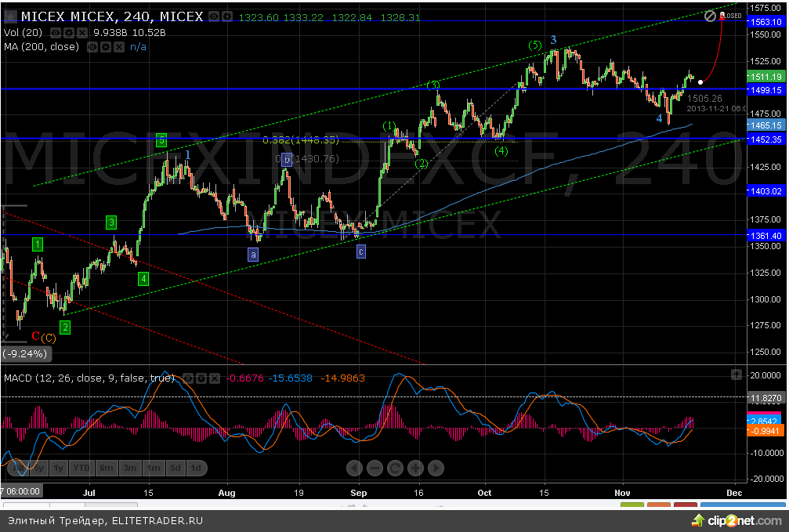This screenshot has height=532, width=789.
Task: Click the green wave label 2 box
Action: tap(65, 328)
